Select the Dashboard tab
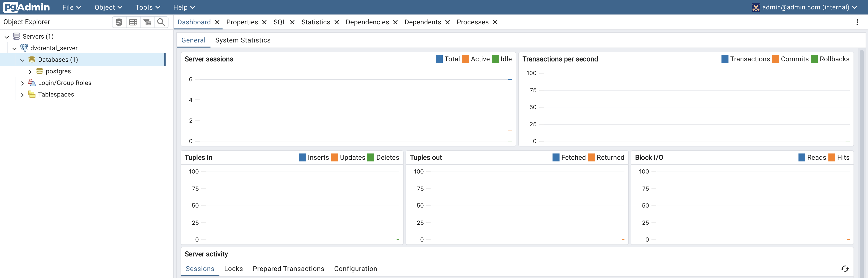The height and width of the screenshot is (278, 868). tap(194, 22)
